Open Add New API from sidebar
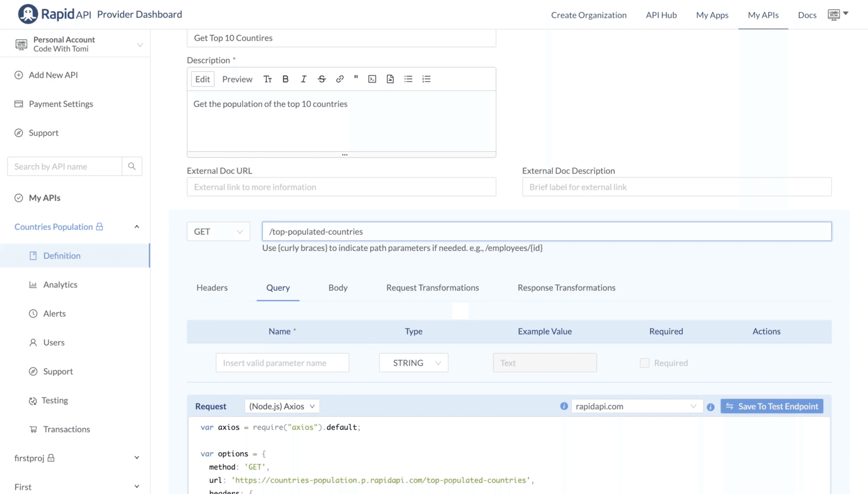Image resolution: width=868 pixels, height=494 pixels. click(x=46, y=75)
